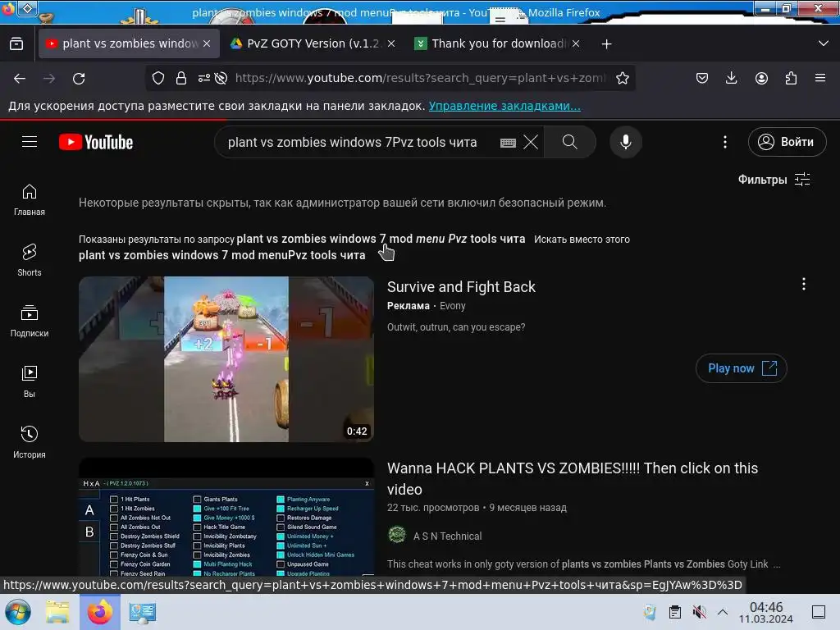Open file manager from taskbar
The image size is (840, 630).
point(57,612)
